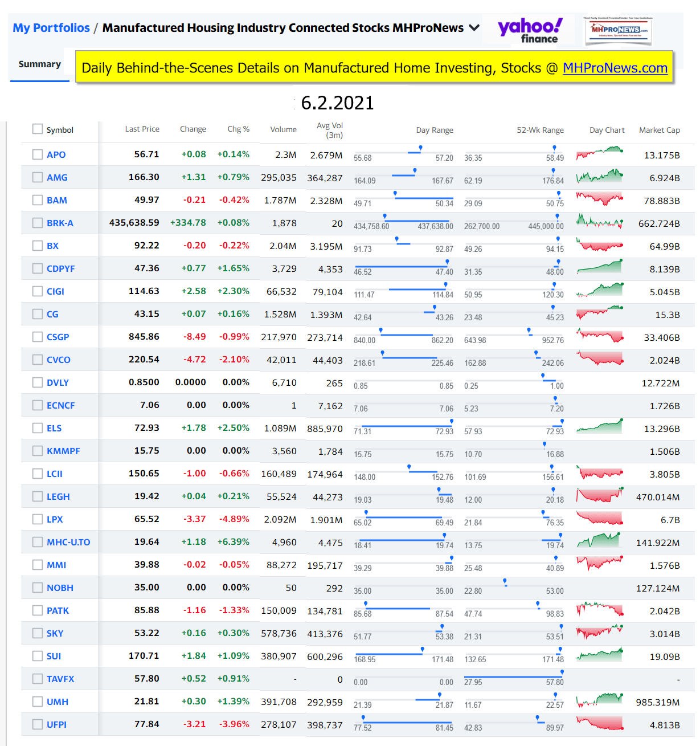Switch to the Summary tab
This screenshot has width=700, height=746.
[x=39, y=64]
